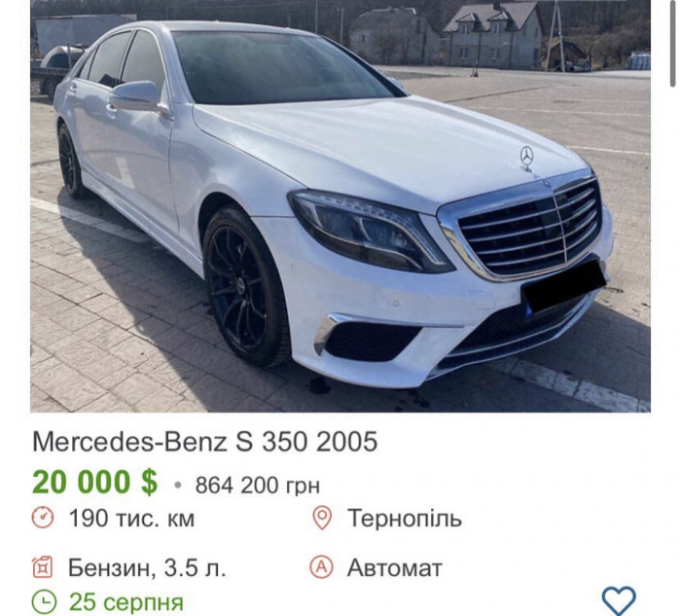The width and height of the screenshot is (681, 616).
Task: Open the Mercedes-Benz S 350 2005 listing title
Action: point(205,442)
